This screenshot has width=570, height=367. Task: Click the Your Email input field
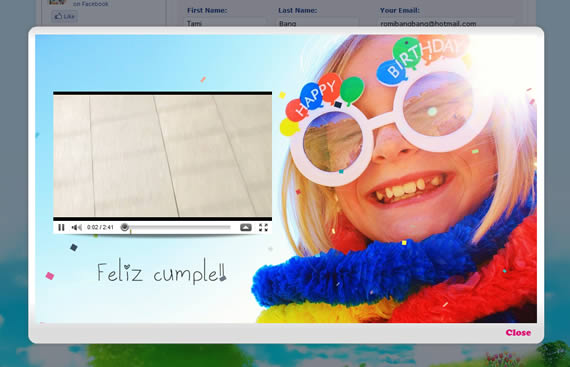tap(446, 23)
